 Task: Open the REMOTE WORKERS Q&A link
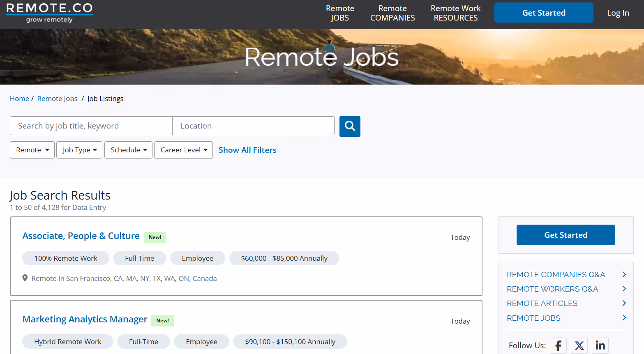click(552, 289)
